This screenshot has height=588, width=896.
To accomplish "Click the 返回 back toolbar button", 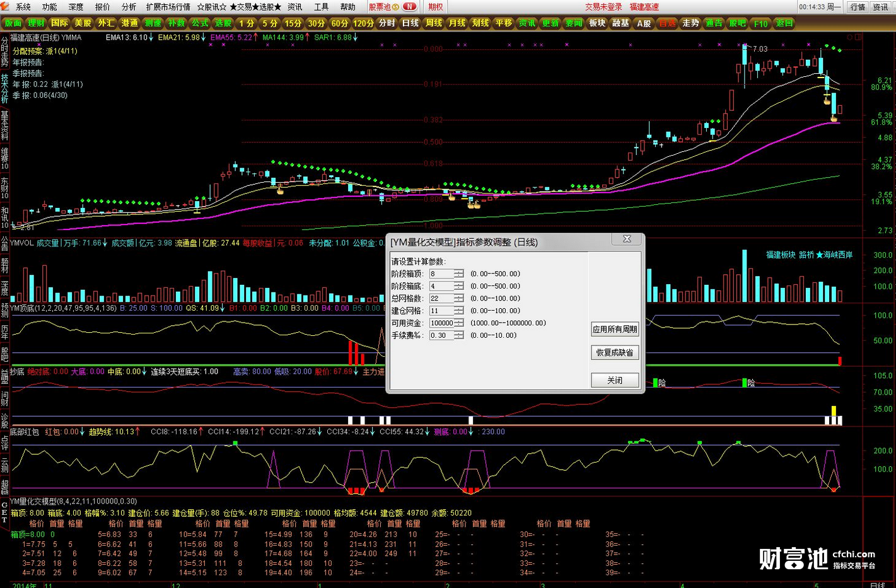I will tap(784, 23).
